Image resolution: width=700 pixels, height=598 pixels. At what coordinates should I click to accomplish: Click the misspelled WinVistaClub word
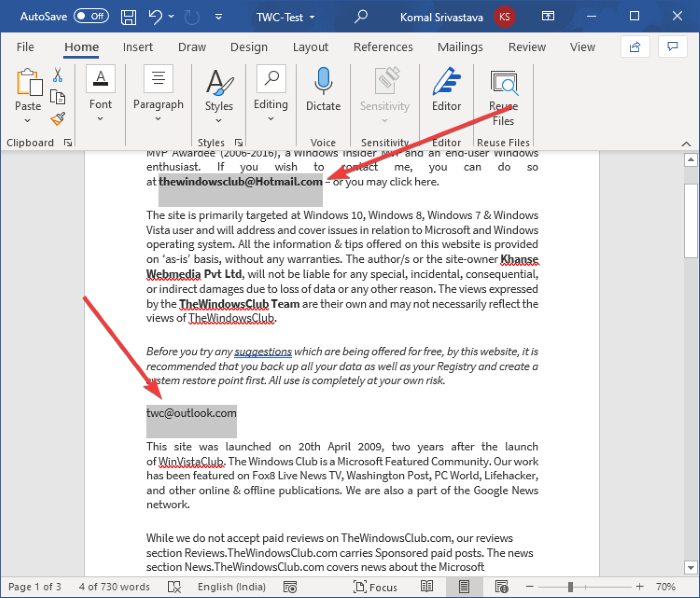click(191, 461)
